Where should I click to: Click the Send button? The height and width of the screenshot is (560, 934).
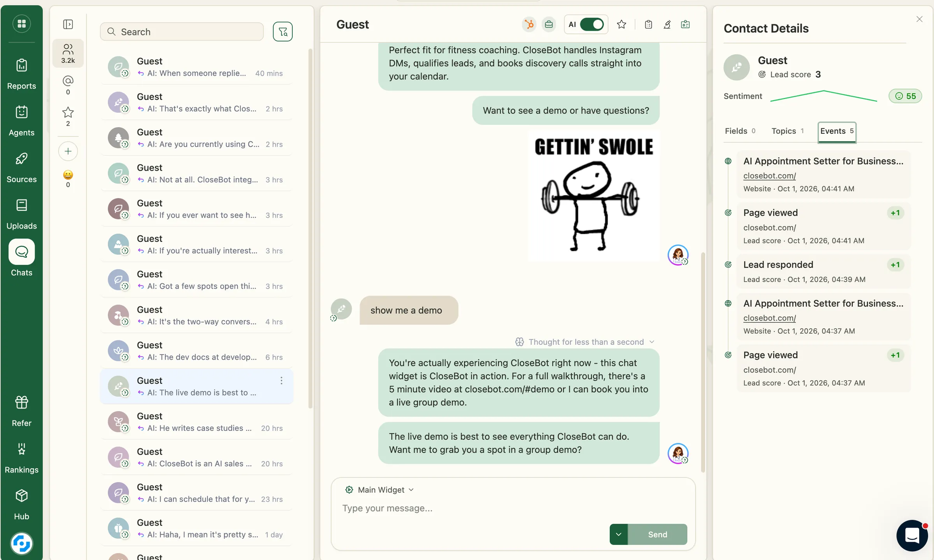(x=657, y=534)
